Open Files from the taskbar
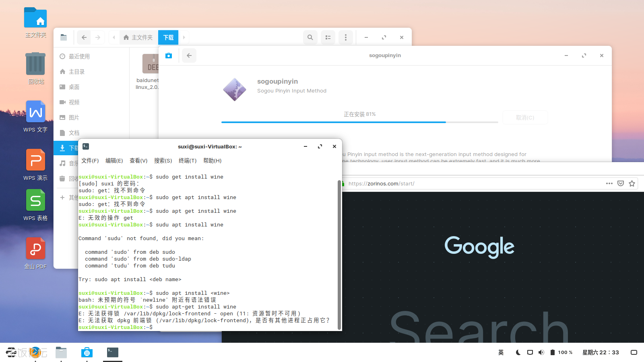The height and width of the screenshot is (362, 644). point(61,352)
